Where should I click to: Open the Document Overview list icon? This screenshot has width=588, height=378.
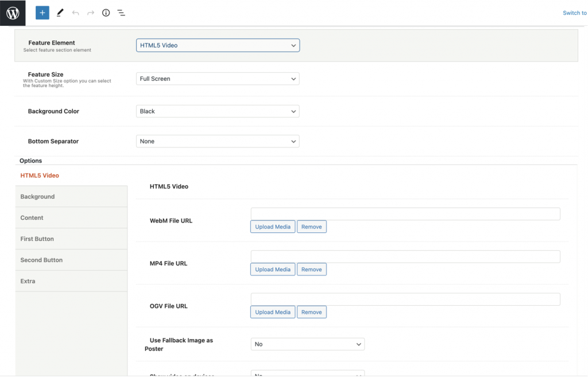tap(121, 12)
